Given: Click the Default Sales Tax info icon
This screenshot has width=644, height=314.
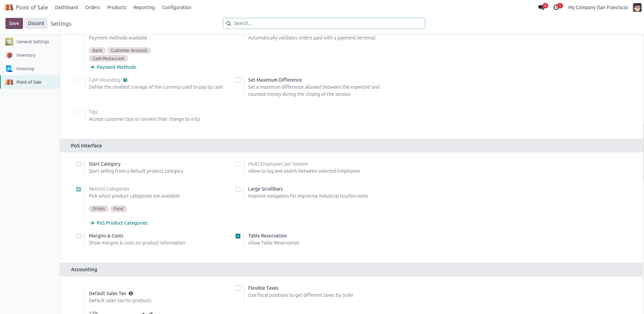Looking at the screenshot, I should point(131,293).
